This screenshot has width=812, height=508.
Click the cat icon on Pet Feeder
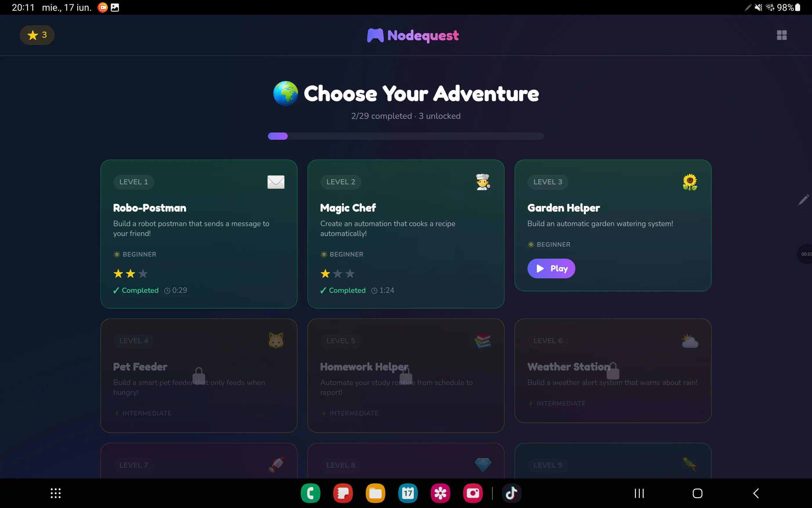click(276, 341)
